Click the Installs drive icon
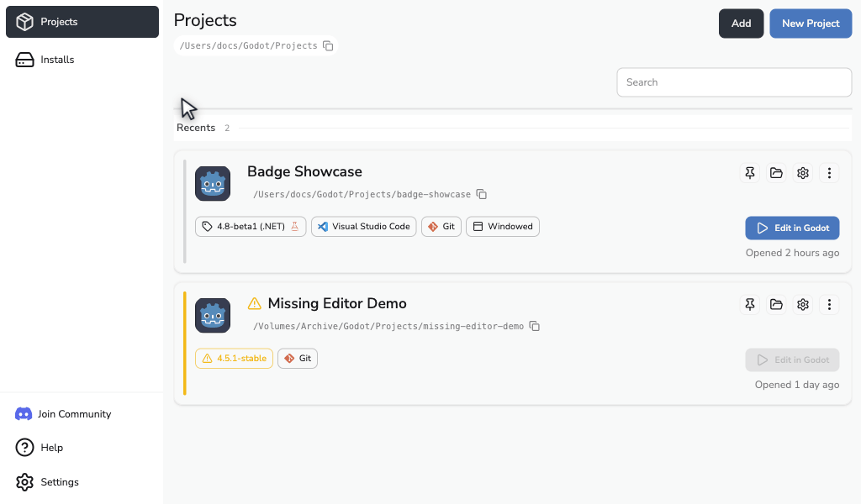Image resolution: width=861 pixels, height=504 pixels. click(24, 60)
